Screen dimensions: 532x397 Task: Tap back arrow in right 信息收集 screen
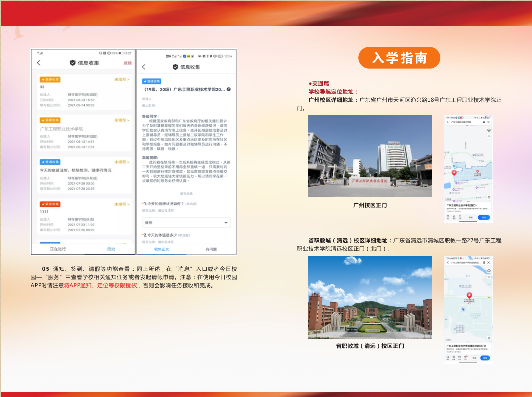click(x=144, y=67)
